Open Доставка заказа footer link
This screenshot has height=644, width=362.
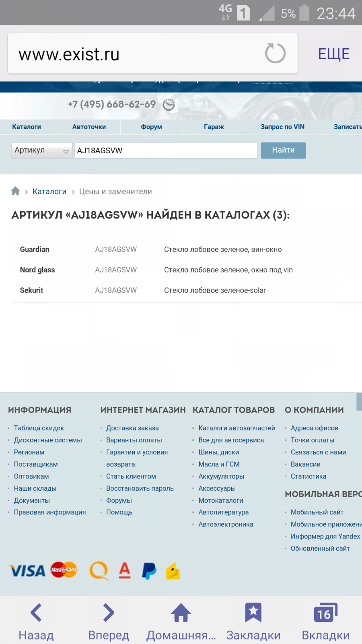[132, 428]
